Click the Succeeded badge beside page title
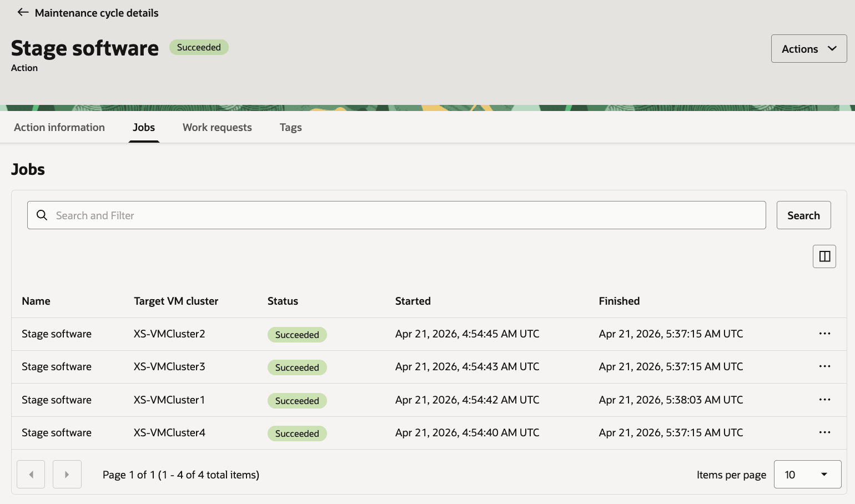This screenshot has width=855, height=504. (x=199, y=47)
